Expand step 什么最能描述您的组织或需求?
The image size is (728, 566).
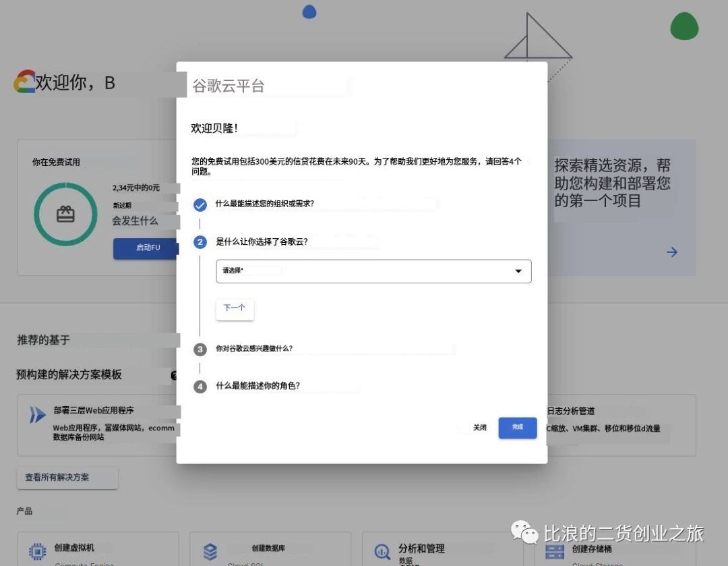pos(265,204)
